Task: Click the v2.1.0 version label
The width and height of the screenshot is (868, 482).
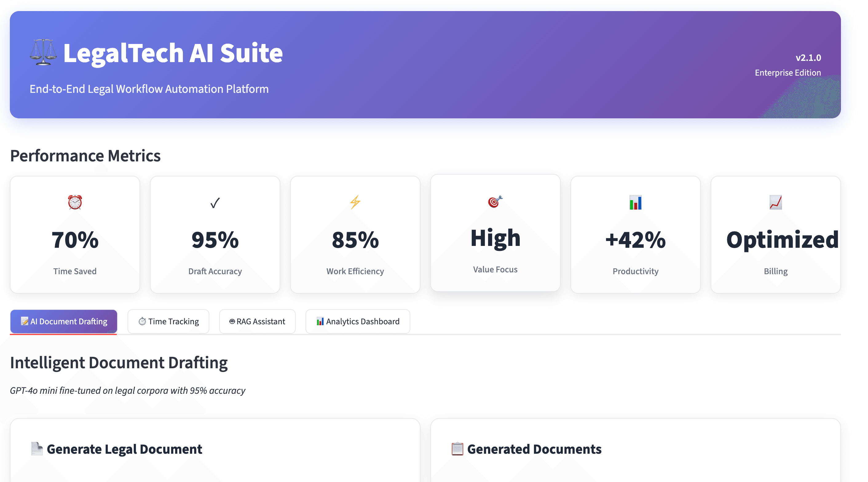Action: 808,58
